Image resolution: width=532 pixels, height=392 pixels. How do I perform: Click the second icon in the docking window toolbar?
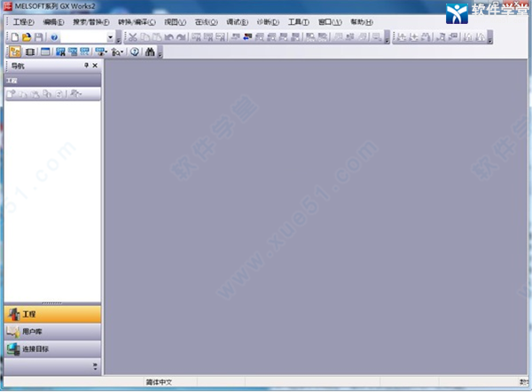tap(29, 52)
